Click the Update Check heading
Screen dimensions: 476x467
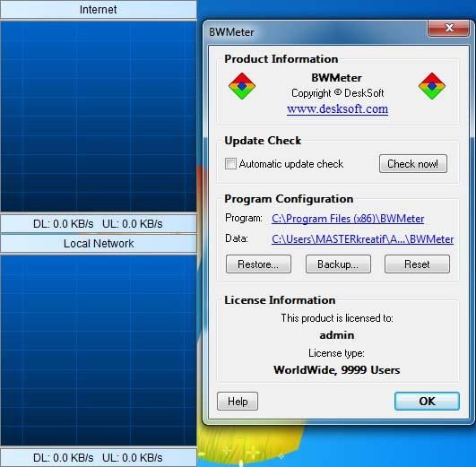pos(263,141)
